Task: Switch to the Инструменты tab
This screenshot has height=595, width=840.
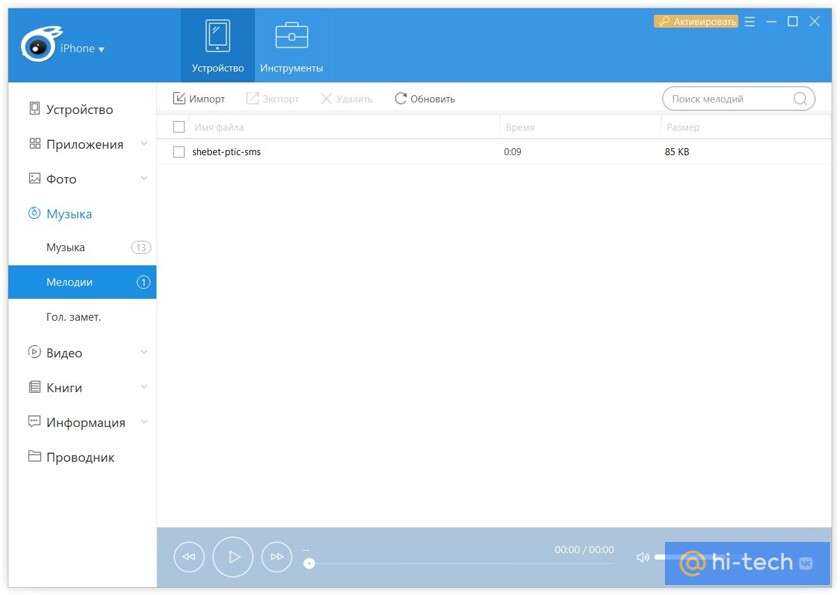Action: coord(291,45)
